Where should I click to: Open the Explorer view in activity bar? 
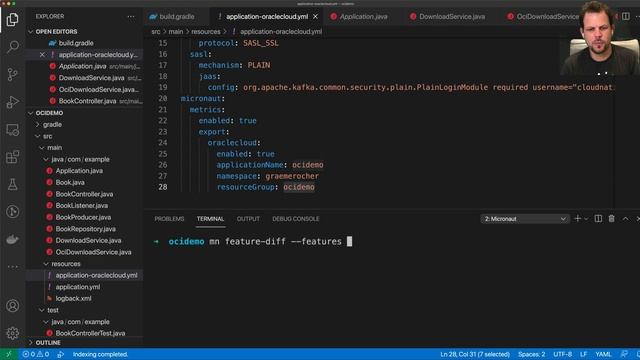point(12,19)
